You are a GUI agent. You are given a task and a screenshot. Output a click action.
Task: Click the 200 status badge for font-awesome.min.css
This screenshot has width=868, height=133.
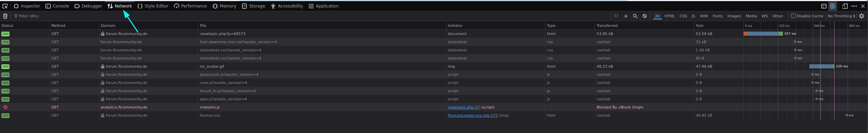point(5,42)
